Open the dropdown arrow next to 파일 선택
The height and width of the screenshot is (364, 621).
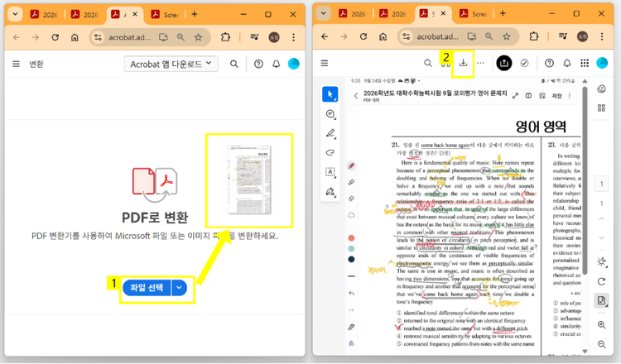pyautogui.click(x=180, y=287)
